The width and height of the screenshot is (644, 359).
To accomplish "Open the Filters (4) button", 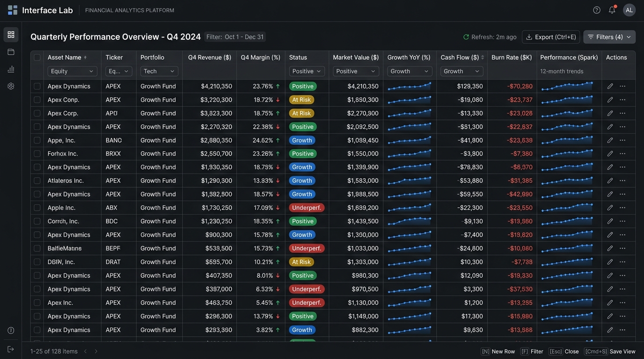I will pos(609,37).
